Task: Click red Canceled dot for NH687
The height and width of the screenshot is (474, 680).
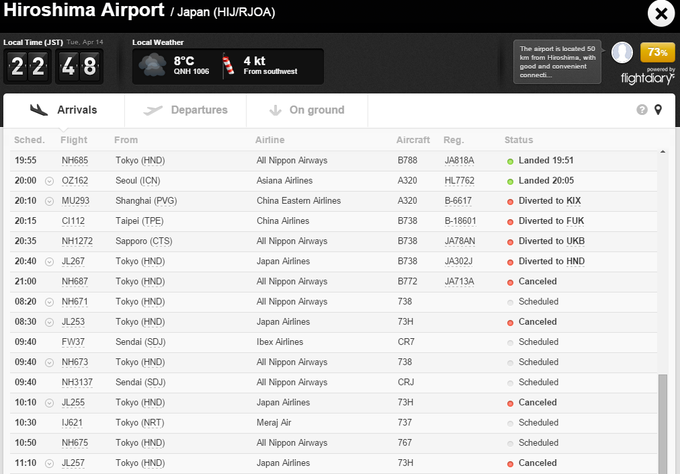Action: tap(510, 282)
